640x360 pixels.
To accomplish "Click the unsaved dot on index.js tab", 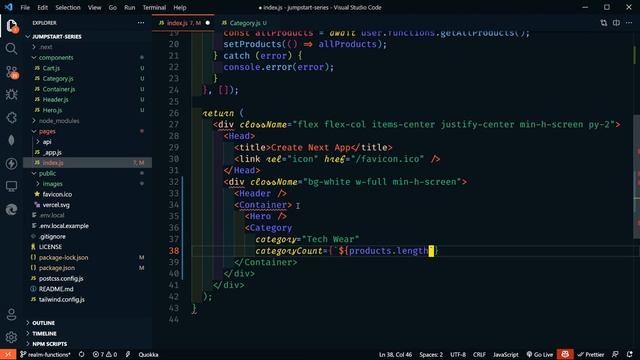I will (208, 23).
